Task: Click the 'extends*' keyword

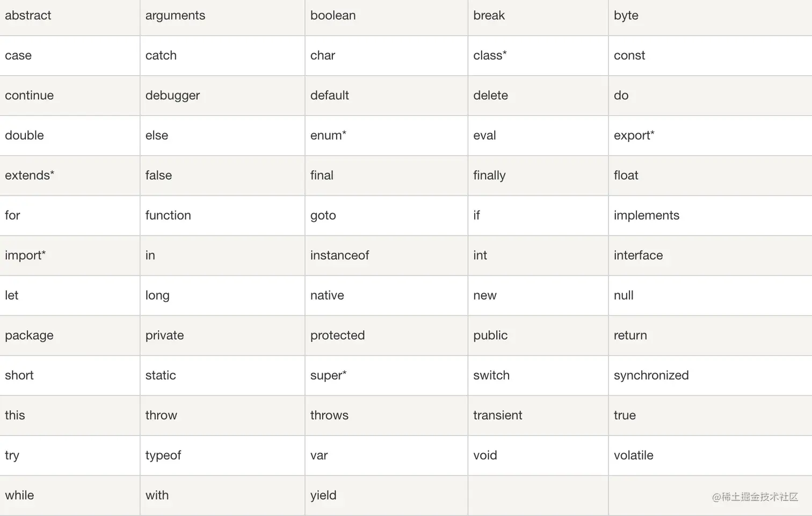Action: pyautogui.click(x=30, y=176)
